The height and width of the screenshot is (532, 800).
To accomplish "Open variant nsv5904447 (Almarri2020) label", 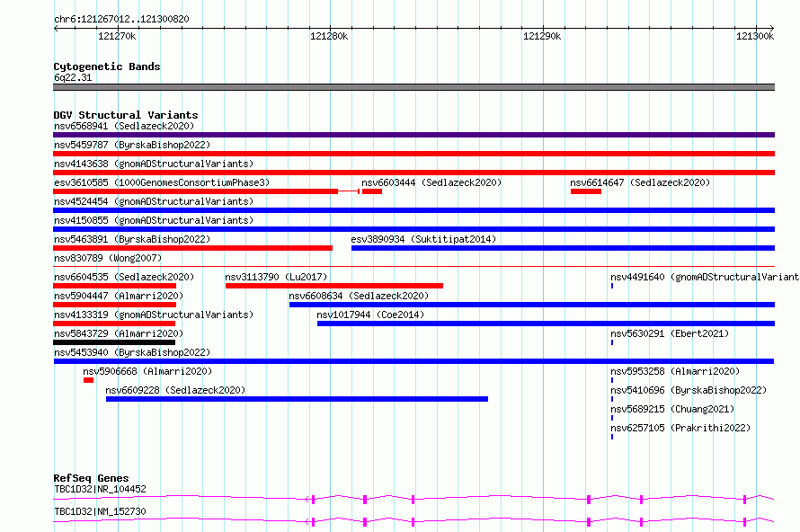I will click(119, 296).
